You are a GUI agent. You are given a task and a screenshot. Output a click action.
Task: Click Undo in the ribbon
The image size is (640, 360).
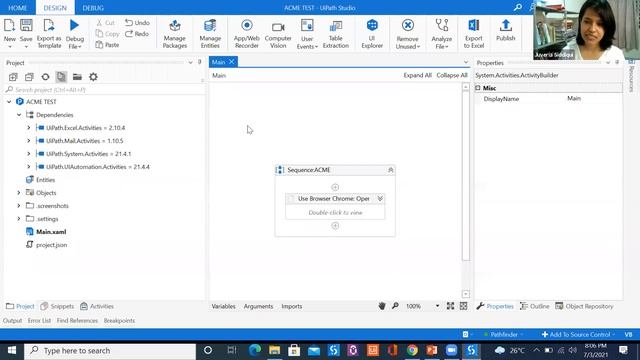[137, 23]
